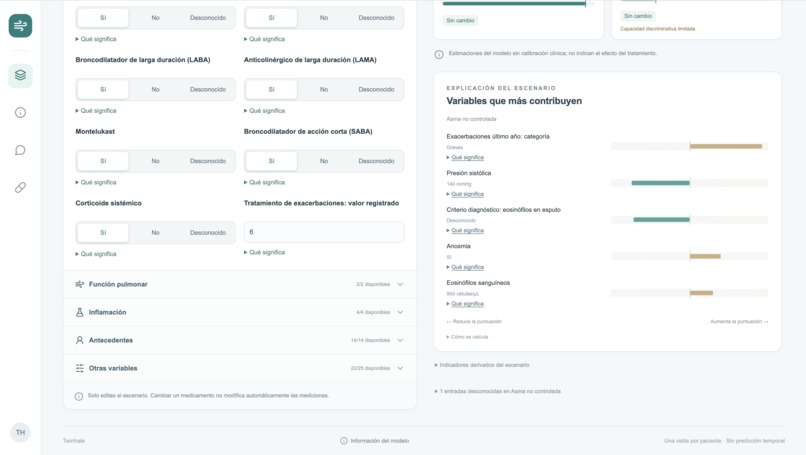Click 'Variables que más contribuyen' heading
Viewport: 806px width, 455px height.
click(x=514, y=101)
